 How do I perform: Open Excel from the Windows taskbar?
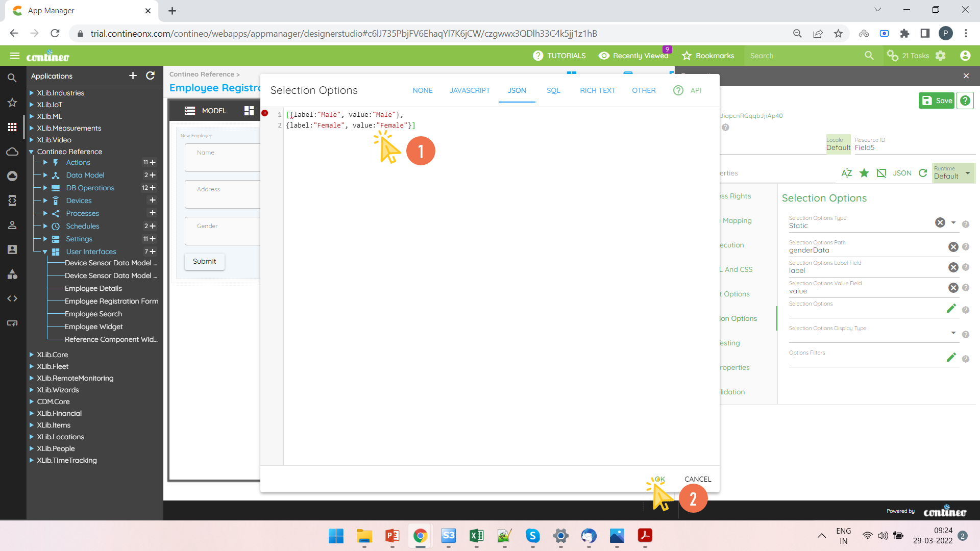point(476,536)
